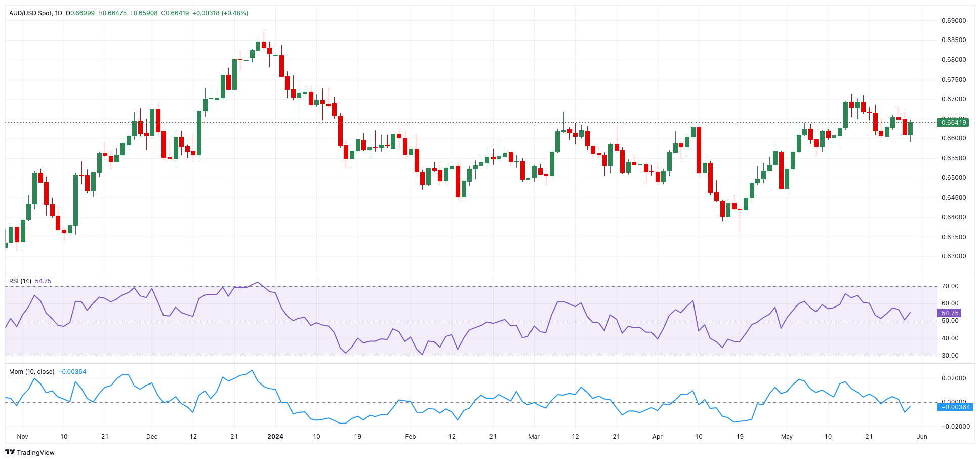Click the 0.63000 price axis label
The width and height of the screenshot is (980, 461).
[954, 256]
